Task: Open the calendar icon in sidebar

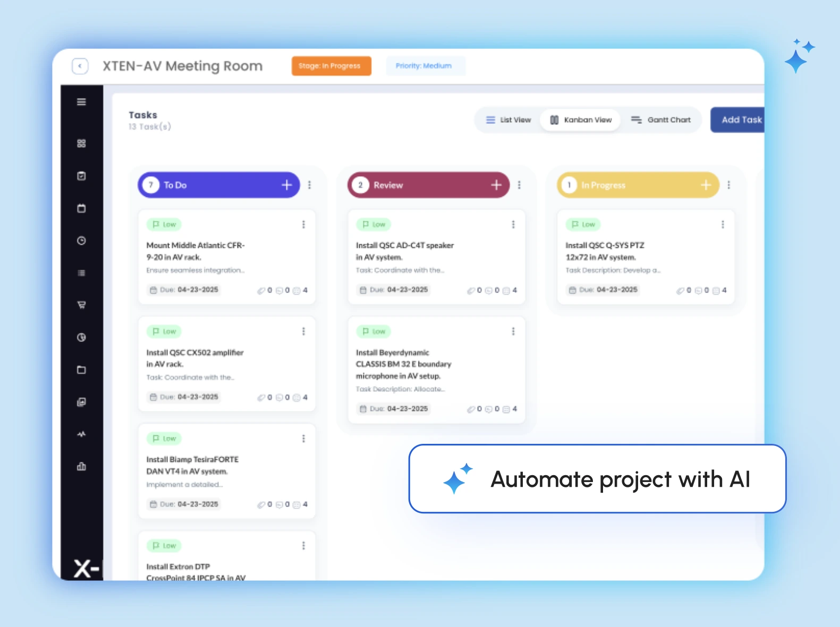Action: pyautogui.click(x=81, y=208)
